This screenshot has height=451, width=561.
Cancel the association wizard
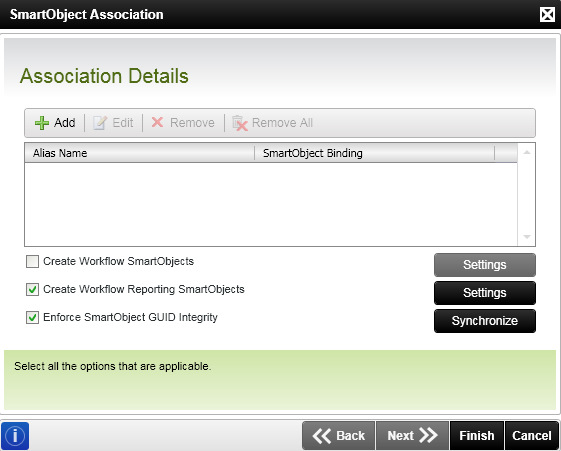(x=532, y=436)
